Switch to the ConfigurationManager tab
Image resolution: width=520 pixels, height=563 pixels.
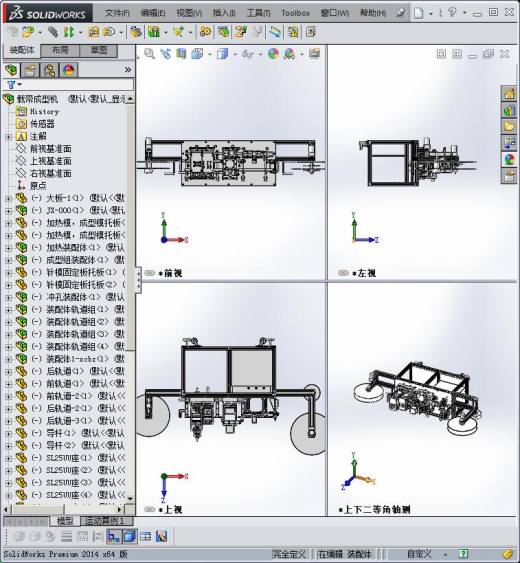[49, 70]
